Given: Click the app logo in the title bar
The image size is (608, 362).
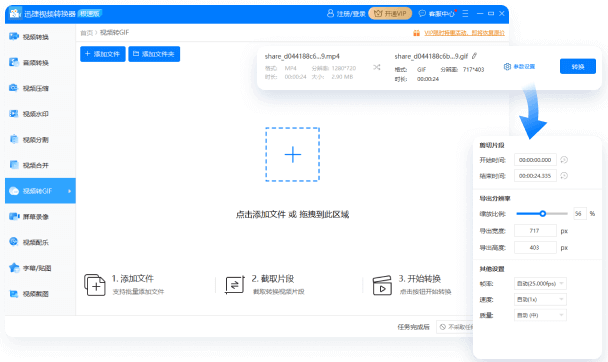Looking at the screenshot, I should pyautogui.click(x=15, y=14).
